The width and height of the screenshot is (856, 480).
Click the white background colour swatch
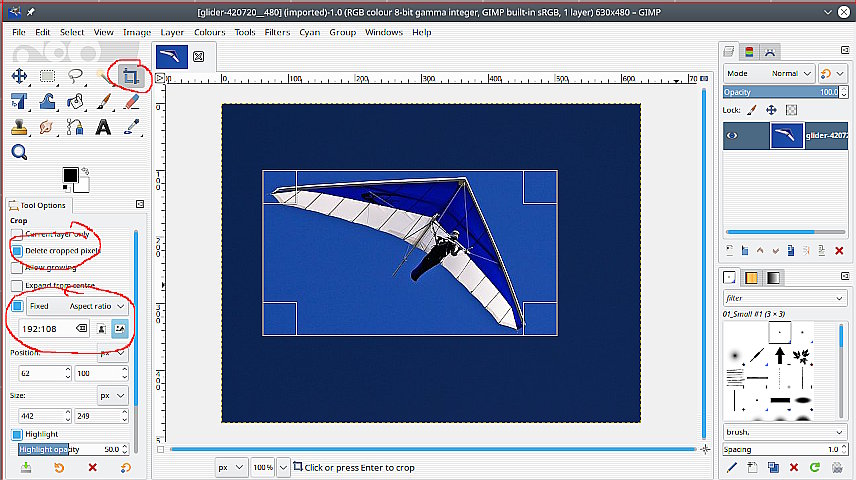84,187
